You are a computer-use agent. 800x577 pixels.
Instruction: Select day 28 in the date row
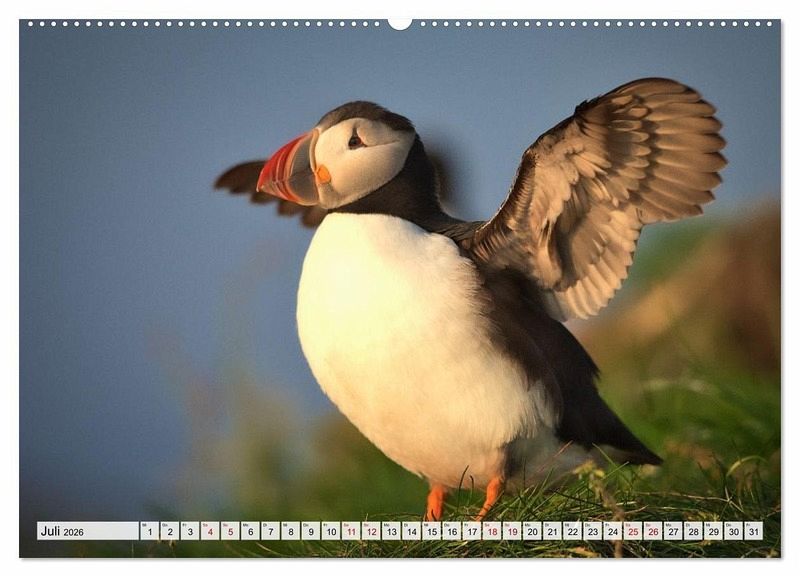coord(692,531)
